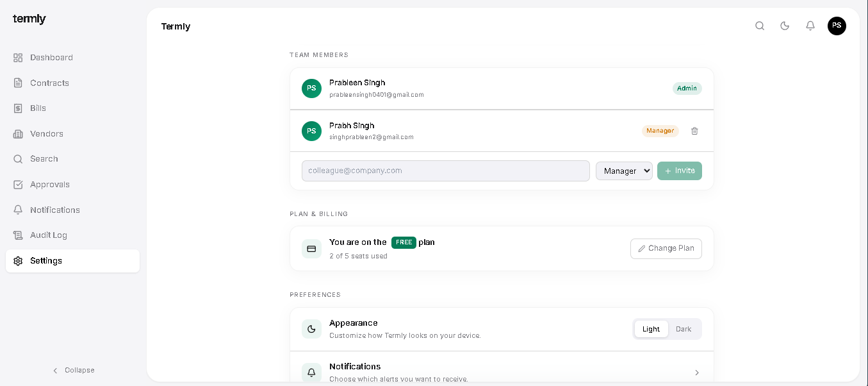Click the moon icon beside Appearance
This screenshot has height=386, width=868.
[x=311, y=329]
